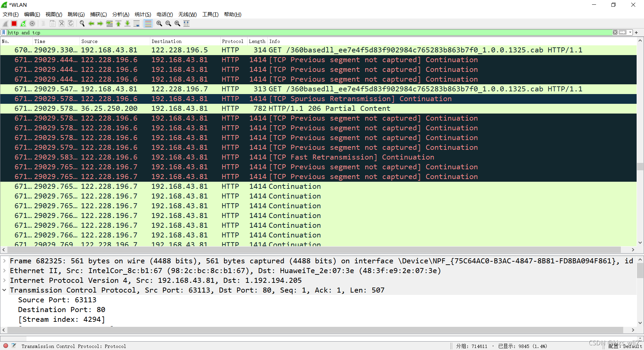
Task: Sort by the Destination column header
Action: (185, 41)
